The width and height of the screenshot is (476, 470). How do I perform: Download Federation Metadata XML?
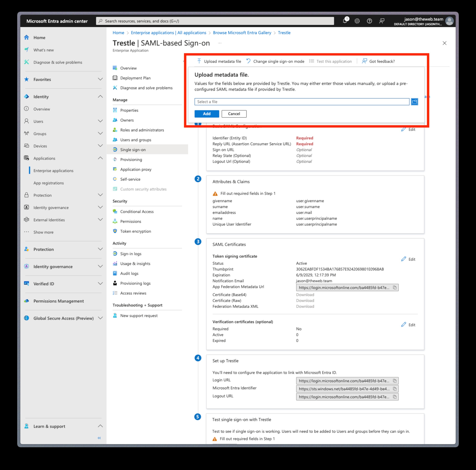coord(305,306)
